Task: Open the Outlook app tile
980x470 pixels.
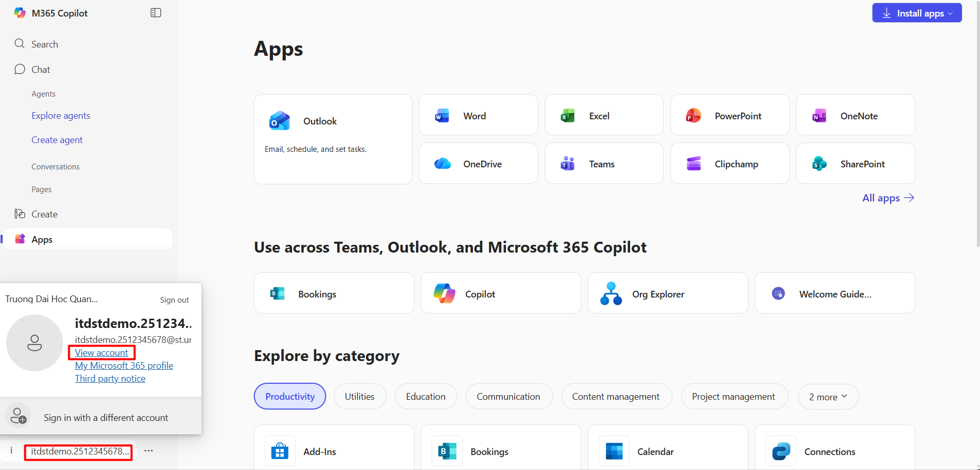Action: tap(332, 138)
